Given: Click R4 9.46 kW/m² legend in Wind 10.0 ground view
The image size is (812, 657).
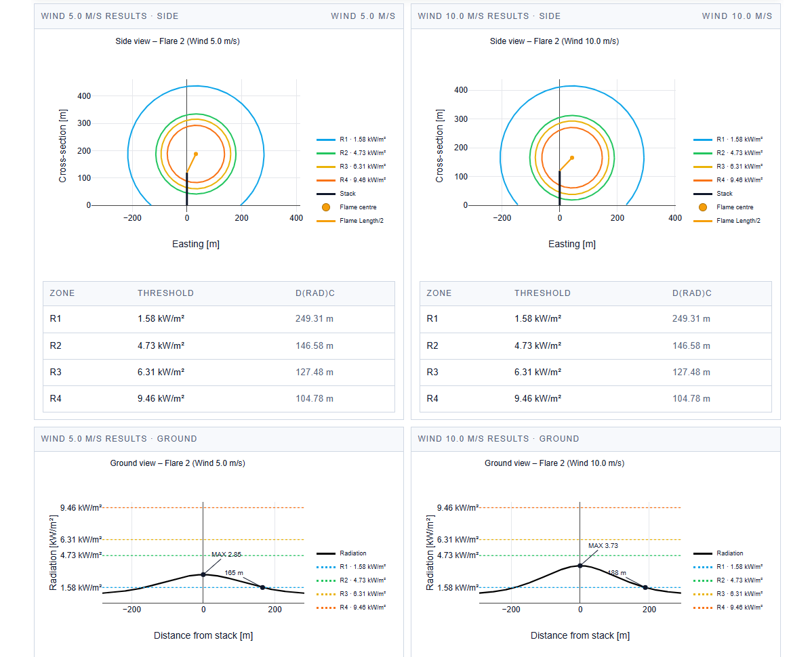Looking at the screenshot, I should click(x=739, y=608).
